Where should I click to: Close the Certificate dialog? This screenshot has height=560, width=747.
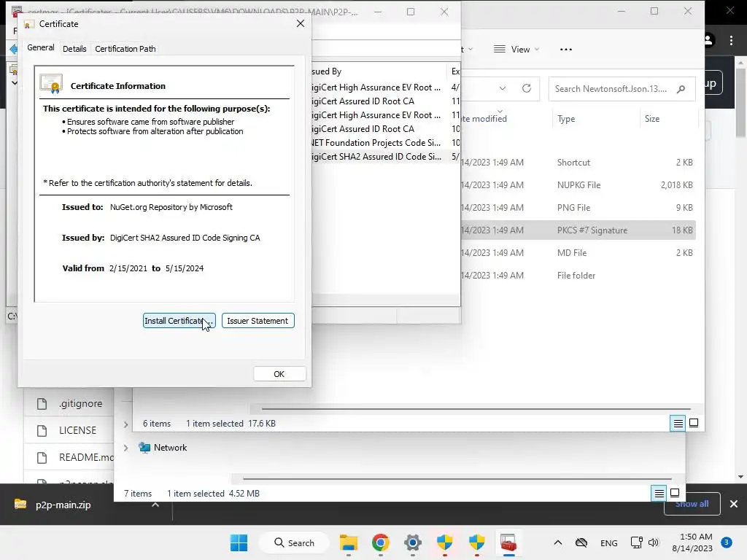300,23
